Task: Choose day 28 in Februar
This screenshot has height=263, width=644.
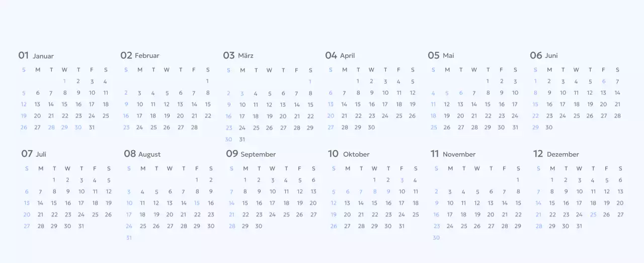Action: point(194,127)
